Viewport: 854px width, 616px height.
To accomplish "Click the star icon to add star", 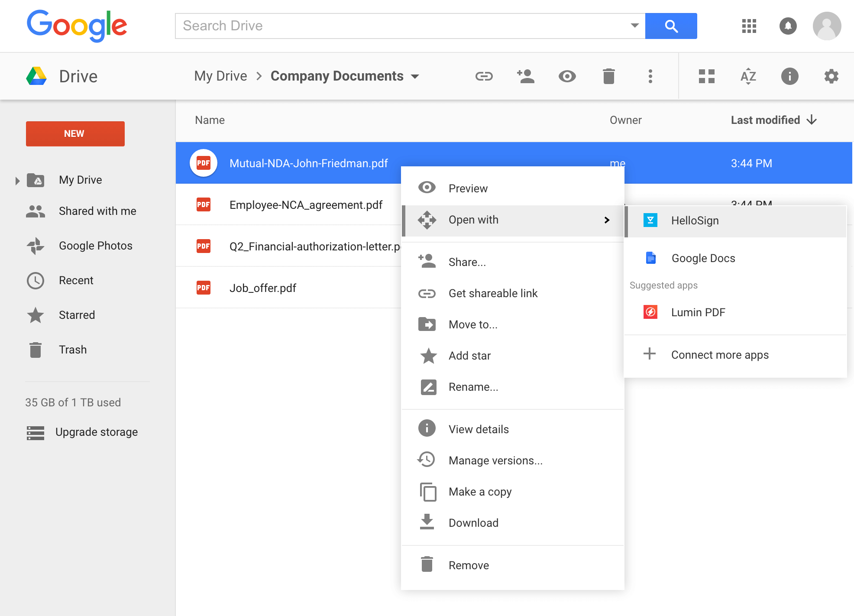I will (x=428, y=355).
